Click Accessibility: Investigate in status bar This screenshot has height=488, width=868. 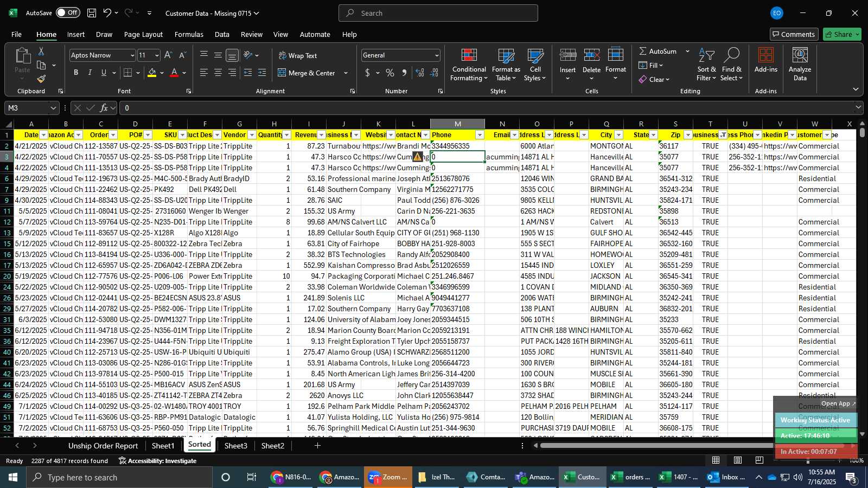click(x=158, y=461)
